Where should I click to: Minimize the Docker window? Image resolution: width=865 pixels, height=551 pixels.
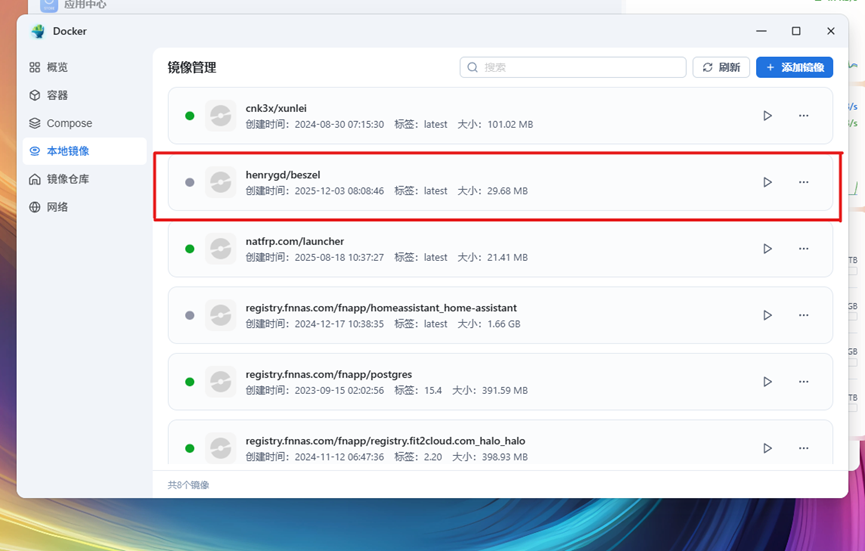[x=761, y=31]
